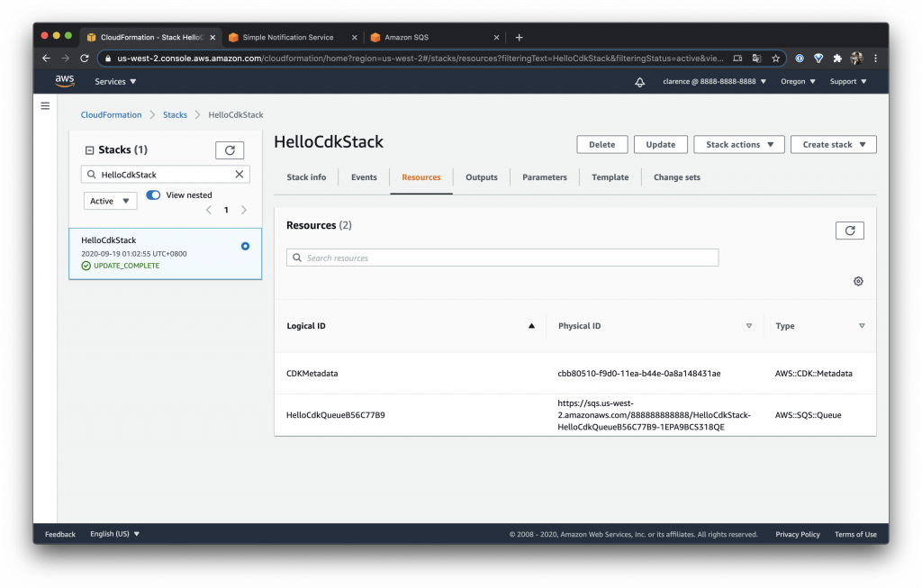This screenshot has width=922, height=588.
Task: Go to previous stacks page
Action: click(209, 210)
